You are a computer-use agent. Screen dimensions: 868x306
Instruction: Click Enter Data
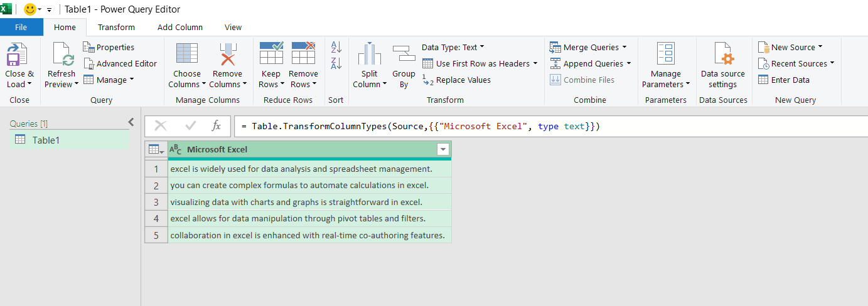coord(784,80)
